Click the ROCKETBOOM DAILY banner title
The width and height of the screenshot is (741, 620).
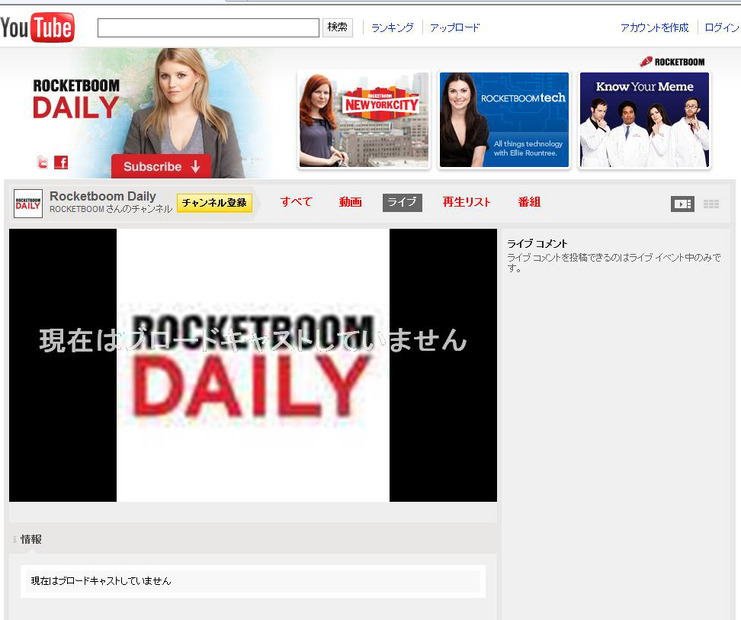point(76,99)
